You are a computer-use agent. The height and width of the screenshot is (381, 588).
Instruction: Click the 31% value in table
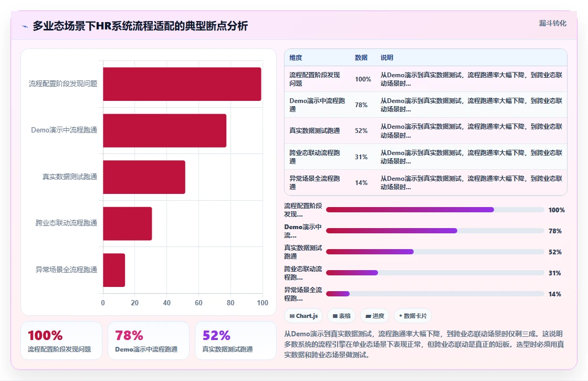click(x=361, y=157)
